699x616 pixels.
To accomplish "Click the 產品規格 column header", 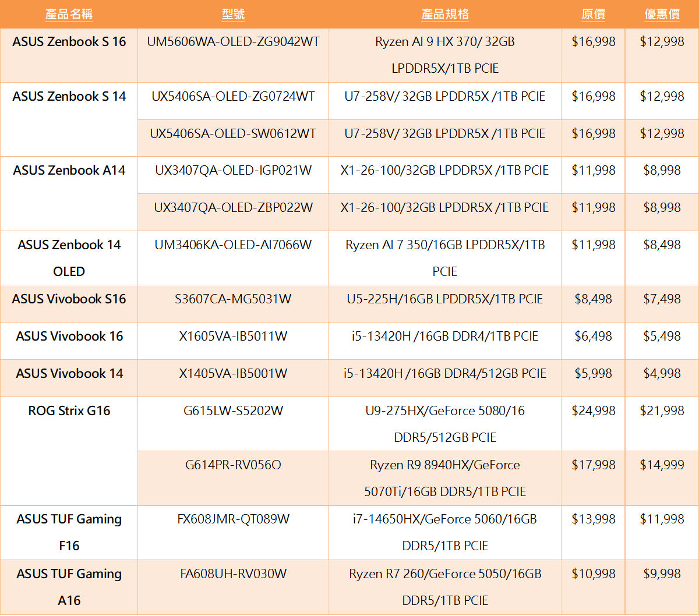I will point(445,15).
